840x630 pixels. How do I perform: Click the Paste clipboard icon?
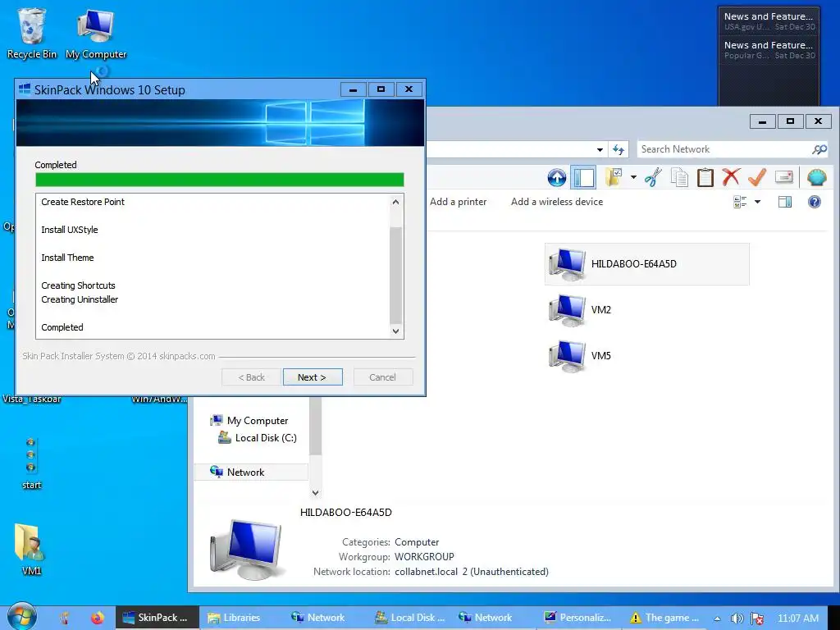pyautogui.click(x=705, y=177)
